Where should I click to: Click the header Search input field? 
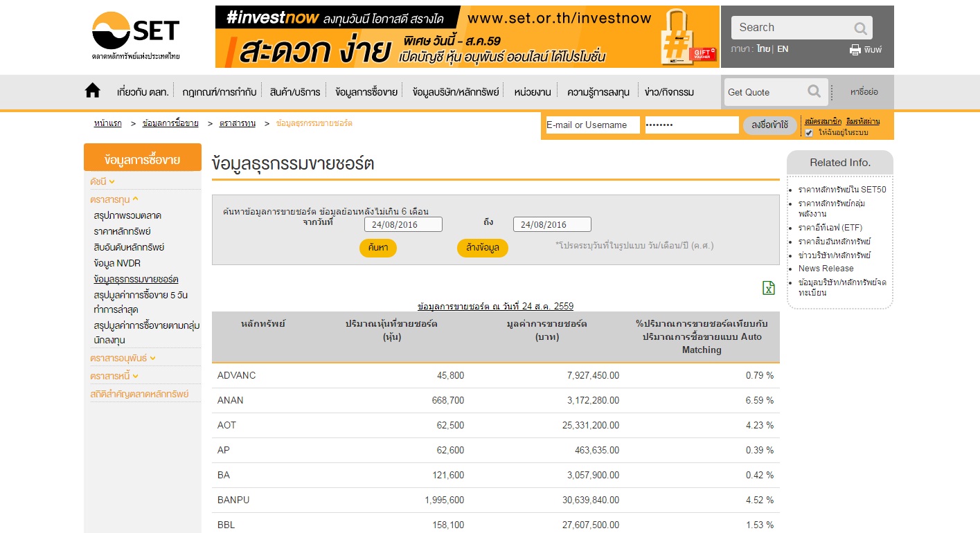pos(792,28)
